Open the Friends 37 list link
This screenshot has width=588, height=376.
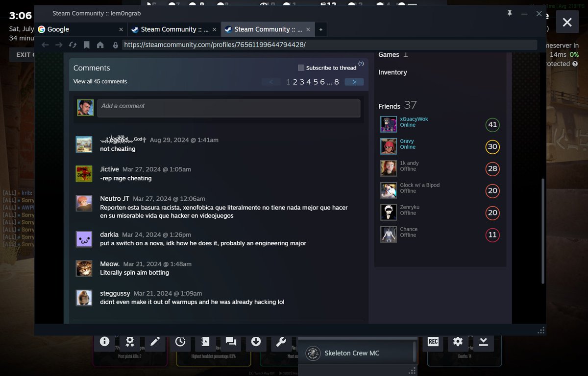pyautogui.click(x=397, y=105)
